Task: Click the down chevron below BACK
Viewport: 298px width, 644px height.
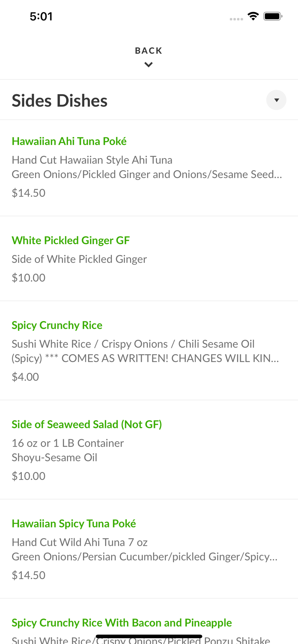Action: (x=149, y=65)
